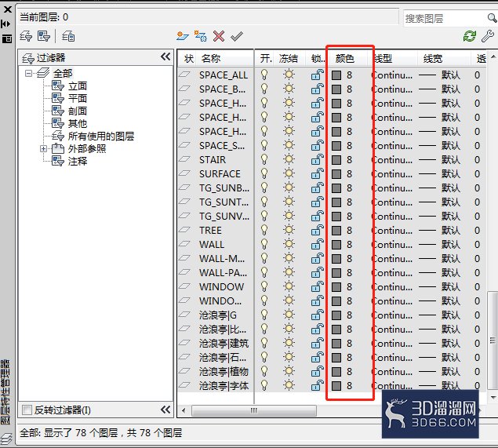Refresh the layer list
The image size is (498, 448).
(470, 36)
